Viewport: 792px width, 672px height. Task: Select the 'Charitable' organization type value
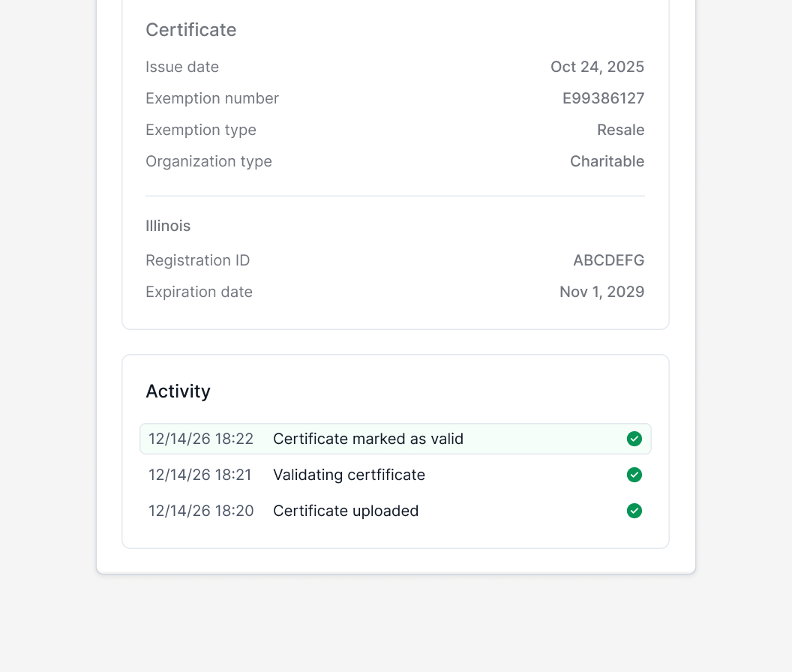(607, 161)
